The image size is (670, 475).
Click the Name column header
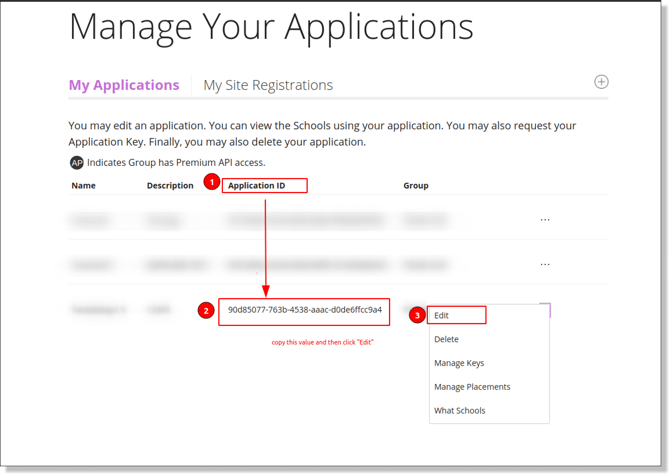[x=84, y=185]
